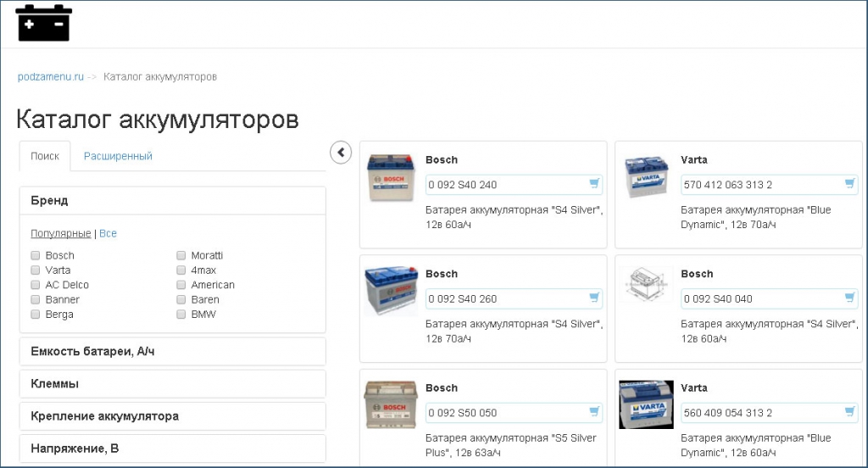
Task: Check the BMW brand checkbox
Action: (181, 314)
